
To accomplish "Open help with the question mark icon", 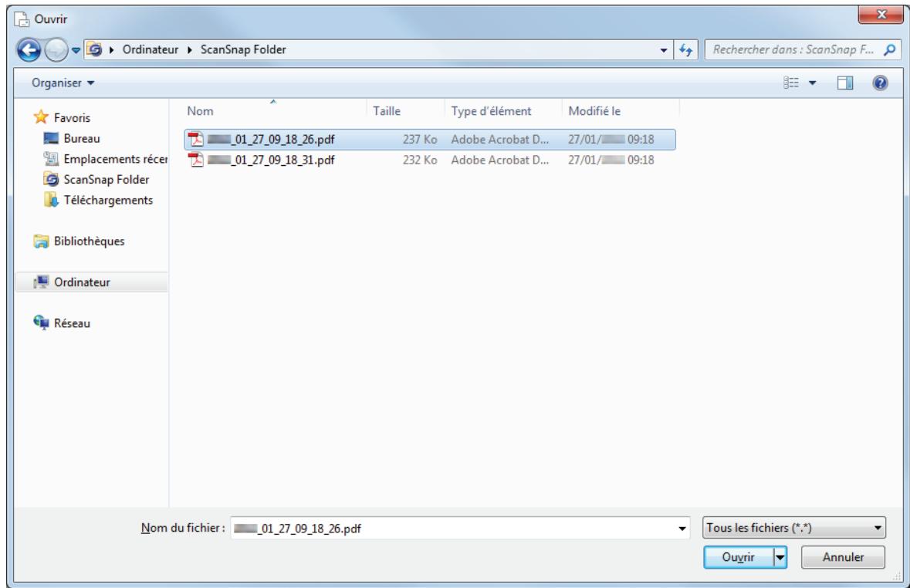I will (x=880, y=83).
